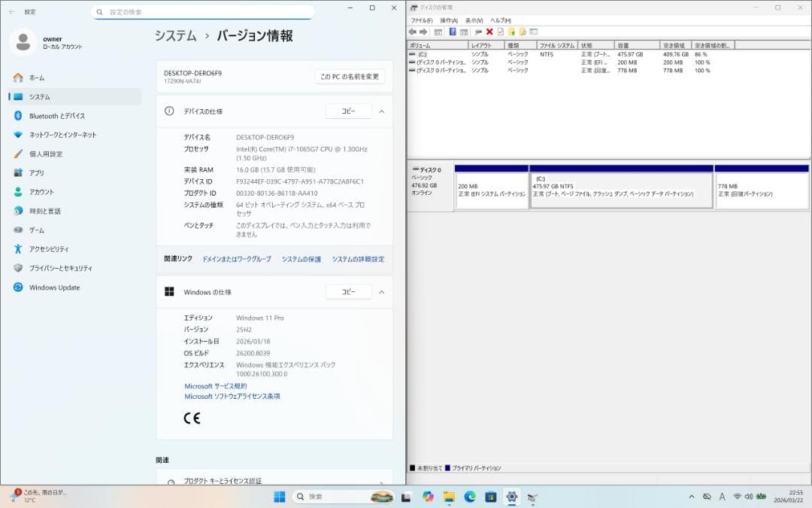Select システム in Settings sidebar
The image size is (812, 508).
[x=75, y=96]
